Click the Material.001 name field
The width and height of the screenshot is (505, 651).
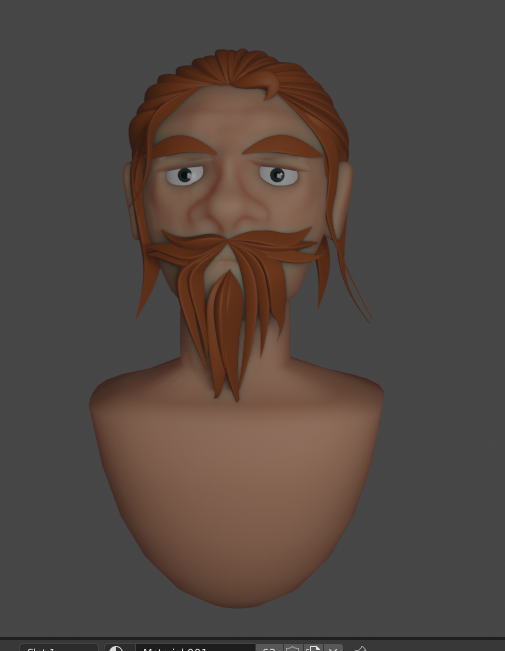click(x=195, y=648)
